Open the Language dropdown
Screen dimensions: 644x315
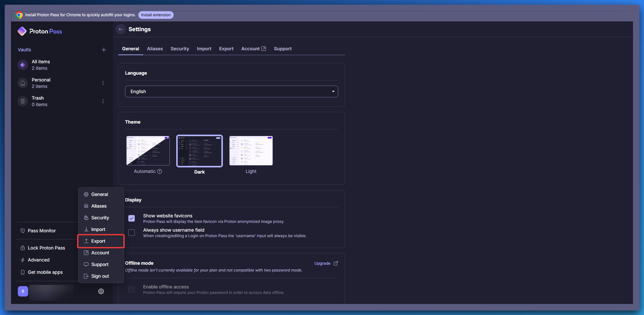[x=231, y=91]
